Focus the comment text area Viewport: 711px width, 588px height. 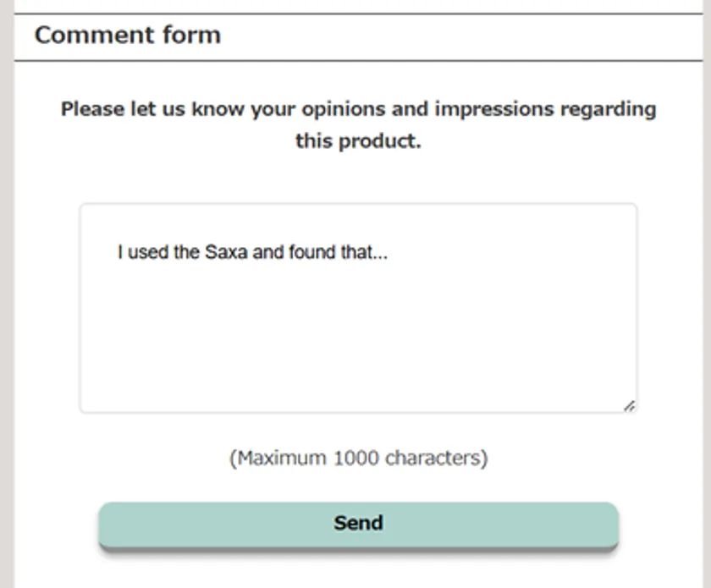[x=358, y=321]
